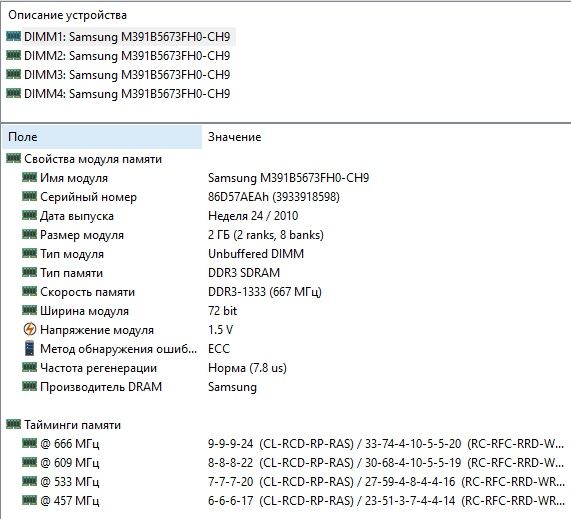
Task: Select the DIMM4 memory module icon
Action: click(x=13, y=93)
